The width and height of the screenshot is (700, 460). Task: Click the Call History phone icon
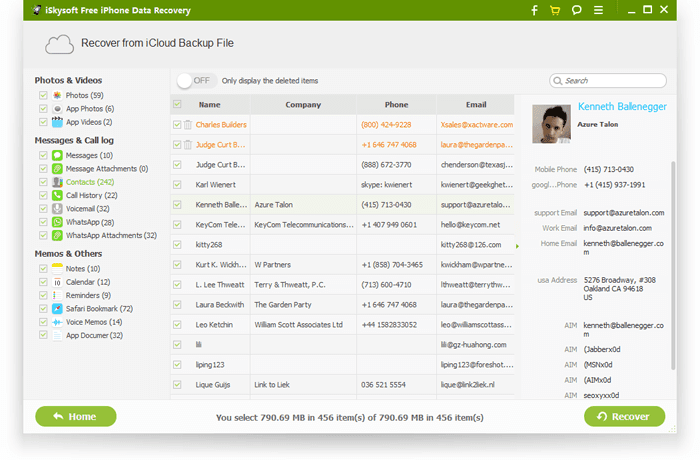[x=57, y=195]
